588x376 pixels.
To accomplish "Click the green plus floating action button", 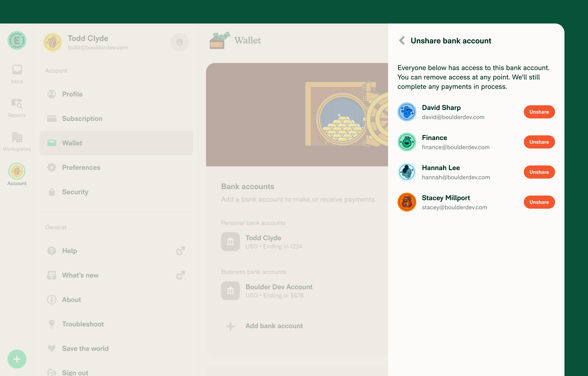I will [x=17, y=359].
